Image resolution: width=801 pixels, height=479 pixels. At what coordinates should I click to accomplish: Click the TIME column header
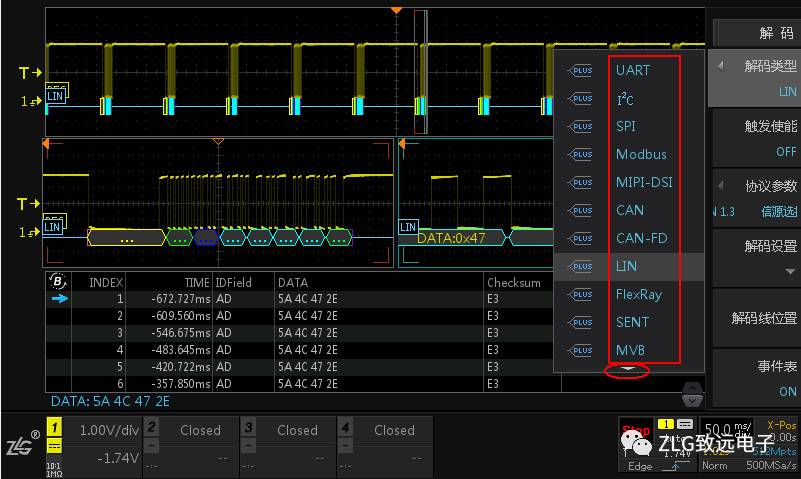pos(197,282)
